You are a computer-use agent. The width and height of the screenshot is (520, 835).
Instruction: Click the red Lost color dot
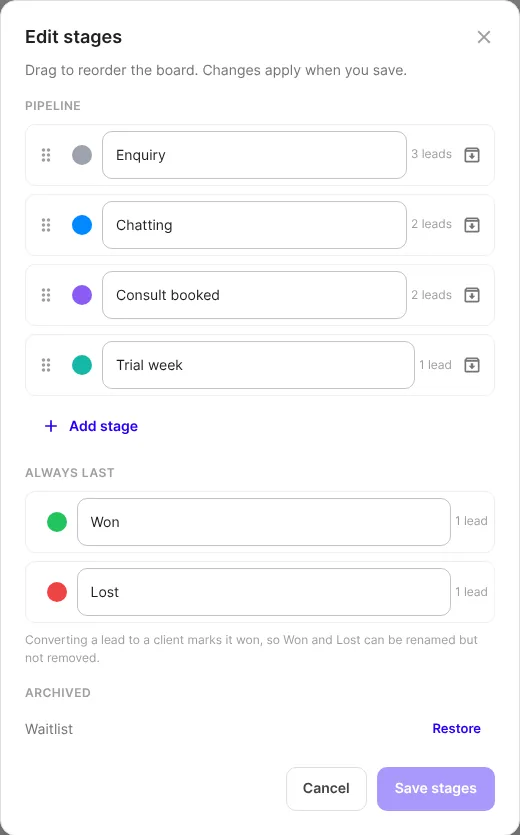click(57, 592)
